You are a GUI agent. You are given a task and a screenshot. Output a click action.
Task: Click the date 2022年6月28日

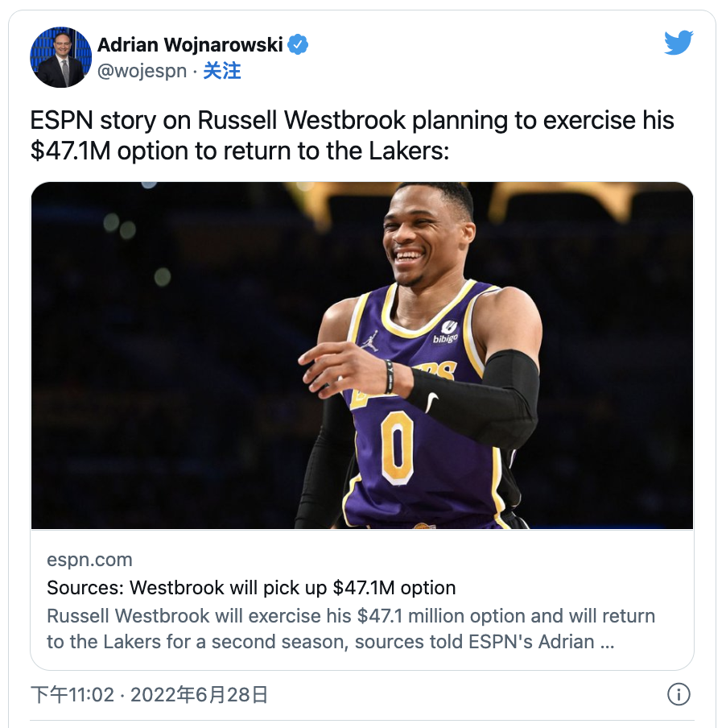tap(199, 695)
